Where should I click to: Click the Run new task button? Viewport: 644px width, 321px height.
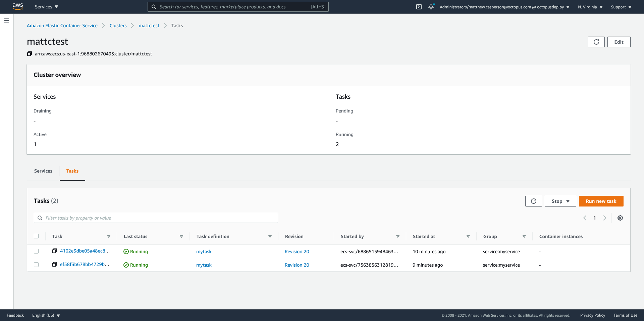(601, 201)
